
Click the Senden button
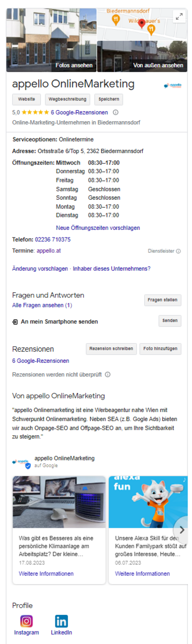click(x=170, y=321)
